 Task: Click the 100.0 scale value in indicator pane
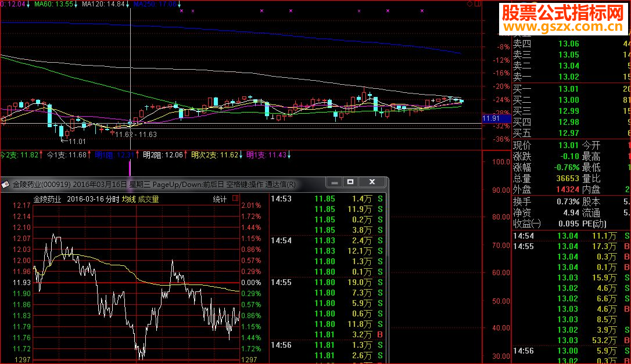(501, 162)
